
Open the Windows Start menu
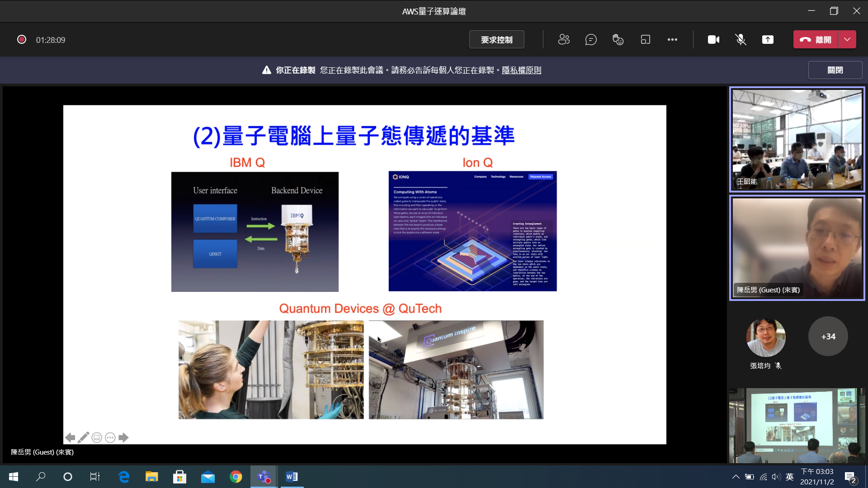click(14, 477)
